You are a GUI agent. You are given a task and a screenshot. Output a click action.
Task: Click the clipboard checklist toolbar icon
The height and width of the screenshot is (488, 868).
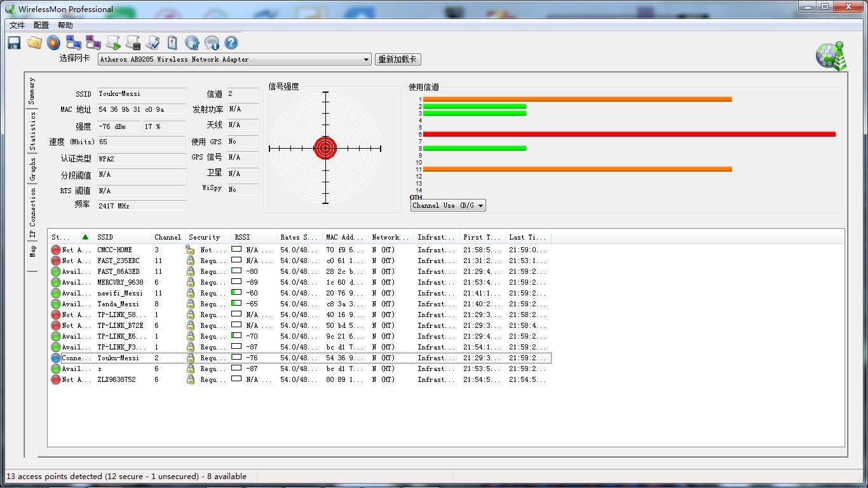click(172, 43)
